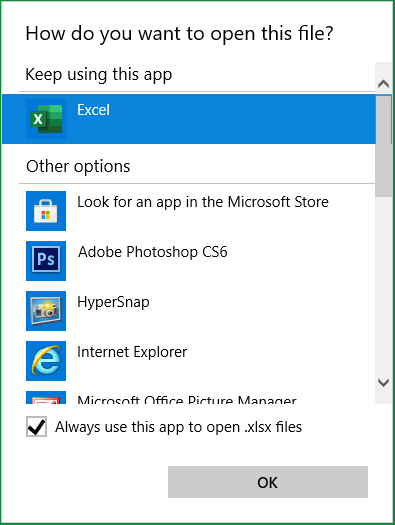Pick the HyperSnap text entry
This screenshot has height=525, width=395.
pyautogui.click(x=113, y=302)
